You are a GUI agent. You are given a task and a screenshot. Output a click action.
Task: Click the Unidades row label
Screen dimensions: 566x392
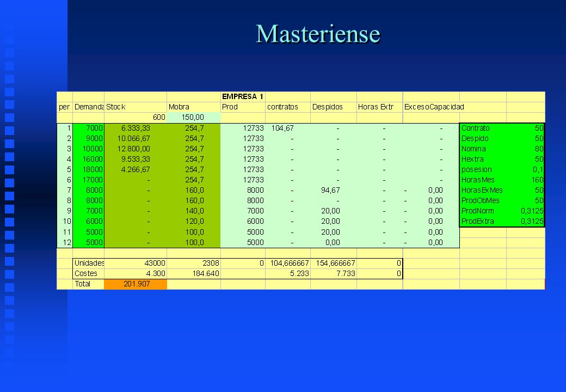point(88,263)
